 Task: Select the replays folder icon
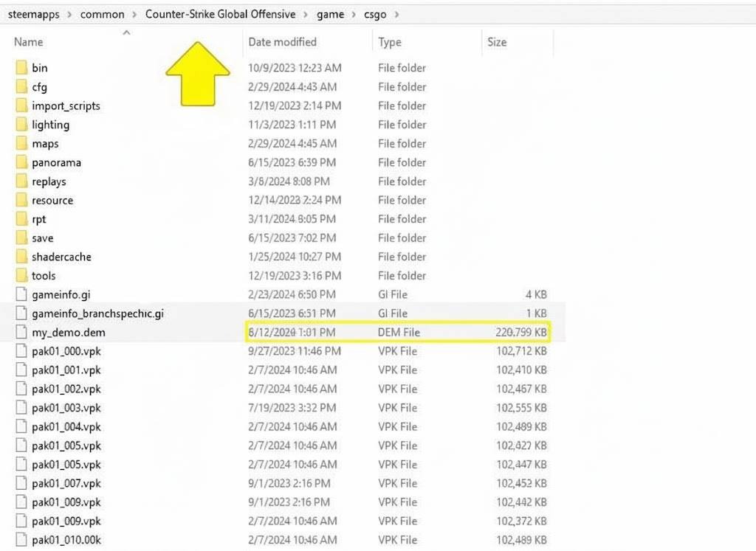click(x=20, y=181)
